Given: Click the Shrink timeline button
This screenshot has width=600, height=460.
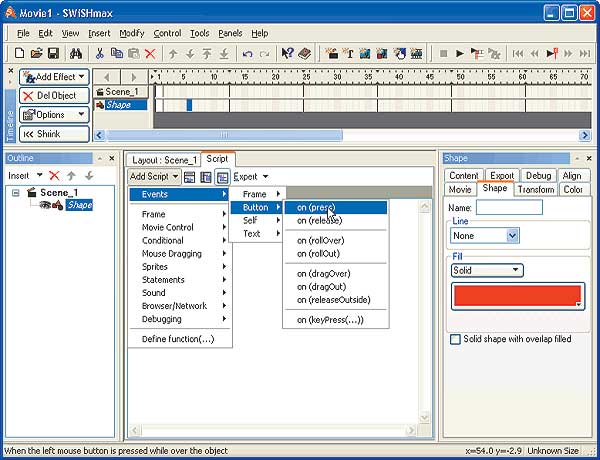Looking at the screenshot, I should (54, 134).
